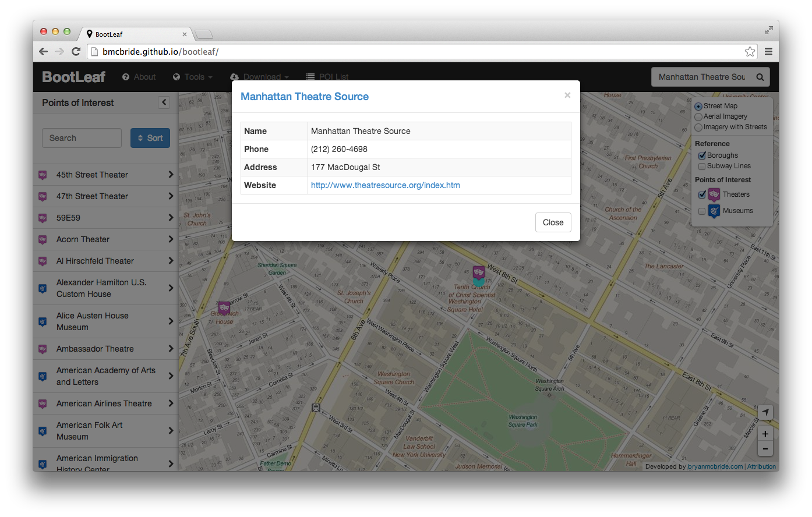This screenshot has height=517, width=812.
Task: Click the theater icon beside American Airlines Theatre
Action: pyautogui.click(x=43, y=404)
